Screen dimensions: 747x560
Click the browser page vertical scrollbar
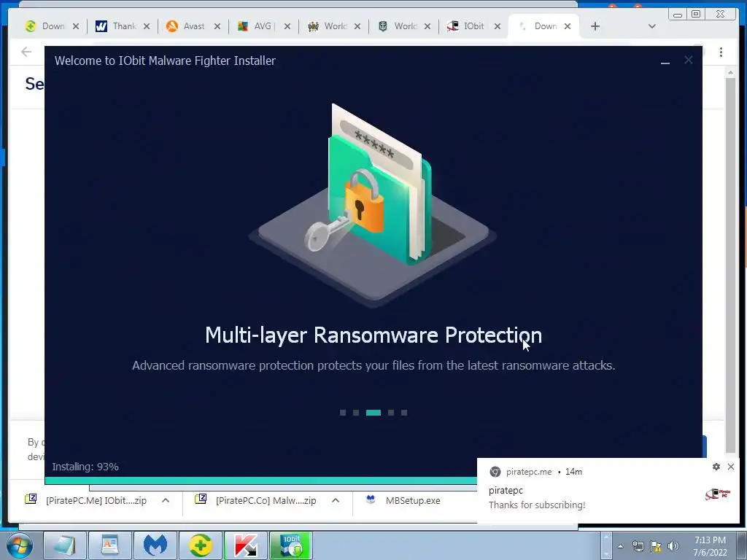[x=730, y=264]
